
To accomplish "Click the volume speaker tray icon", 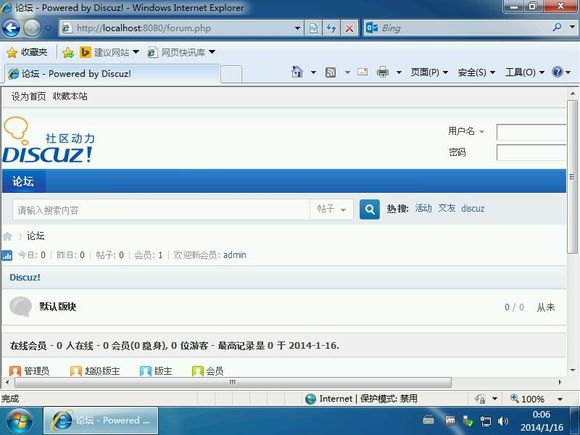I will click(503, 421).
